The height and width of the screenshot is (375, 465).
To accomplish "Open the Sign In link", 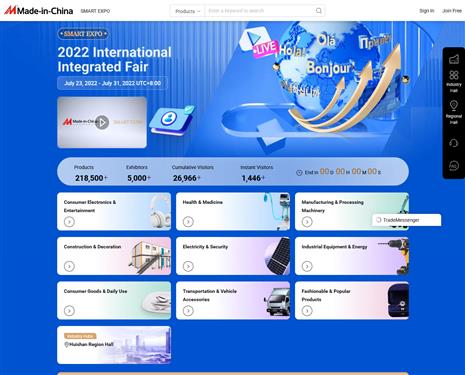I will point(427,11).
